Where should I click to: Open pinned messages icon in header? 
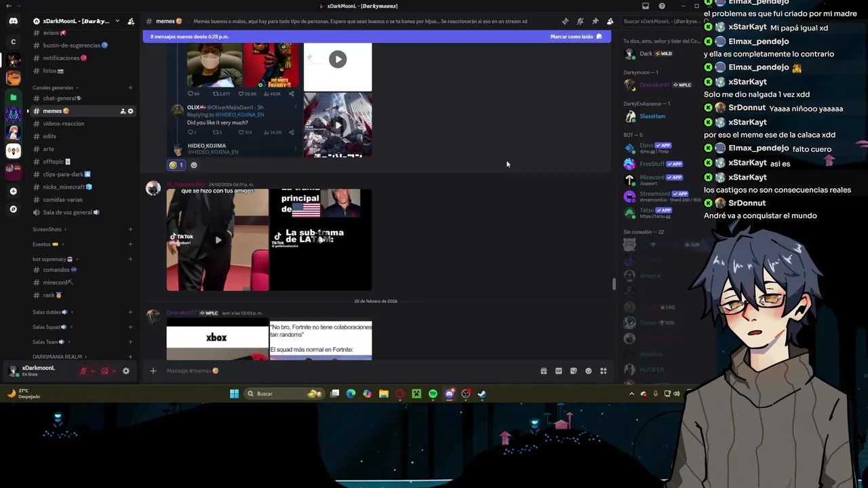click(x=595, y=21)
